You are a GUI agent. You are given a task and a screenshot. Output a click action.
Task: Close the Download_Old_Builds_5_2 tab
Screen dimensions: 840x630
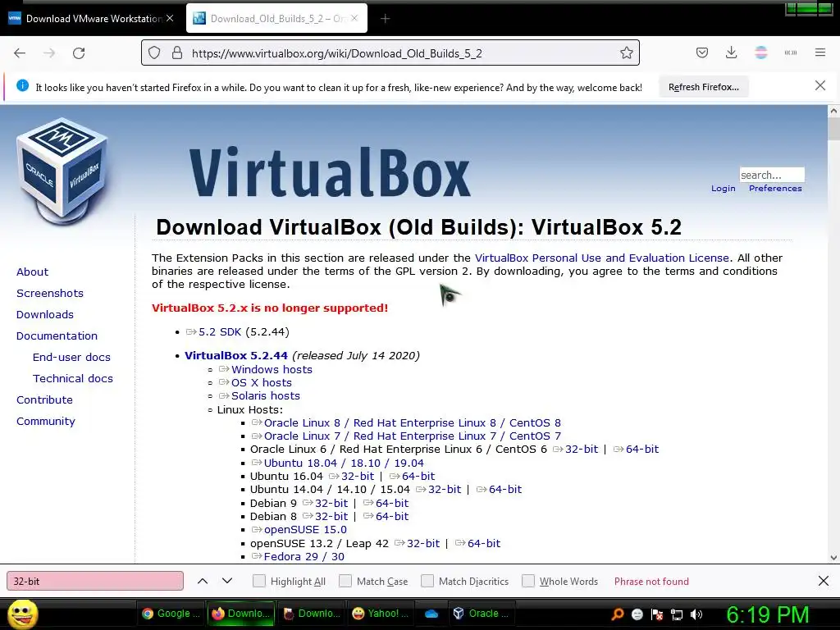tap(354, 18)
